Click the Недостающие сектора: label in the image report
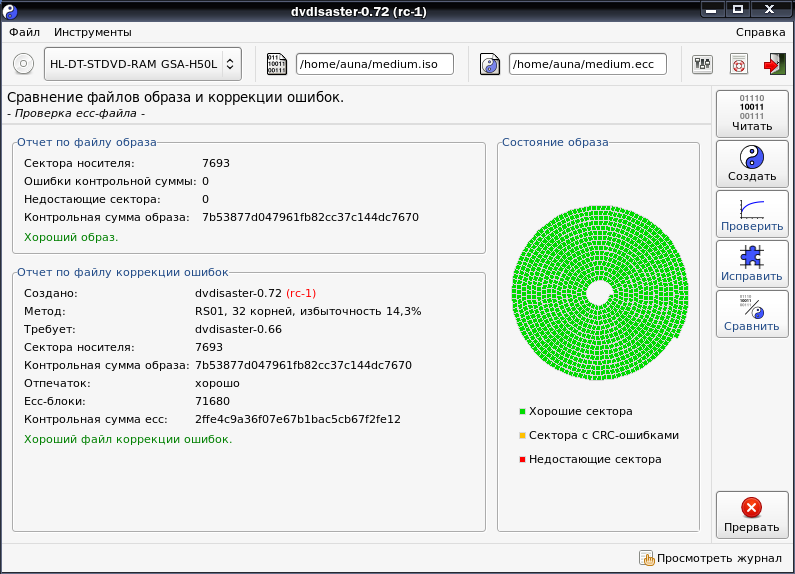The height and width of the screenshot is (574, 795). (92, 200)
